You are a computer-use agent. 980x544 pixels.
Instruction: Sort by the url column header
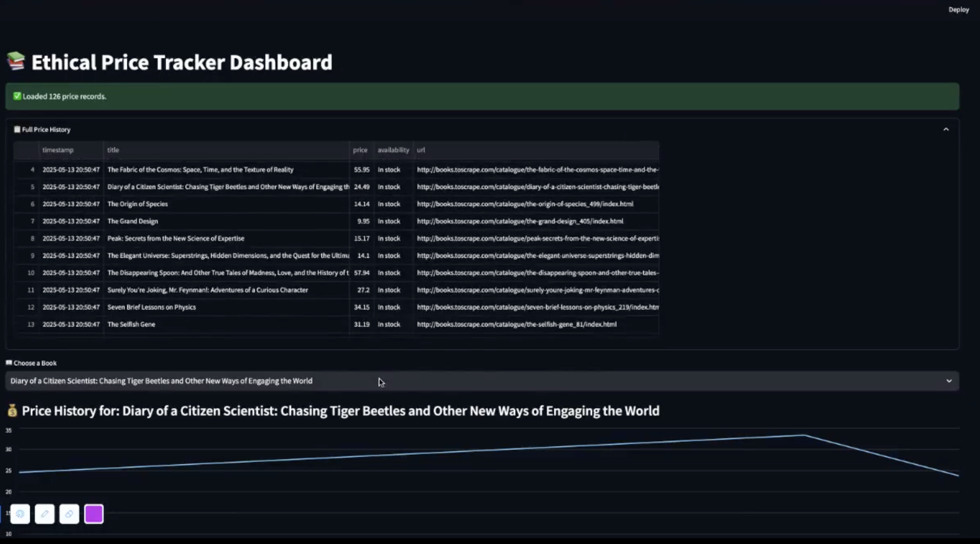pyautogui.click(x=536, y=150)
